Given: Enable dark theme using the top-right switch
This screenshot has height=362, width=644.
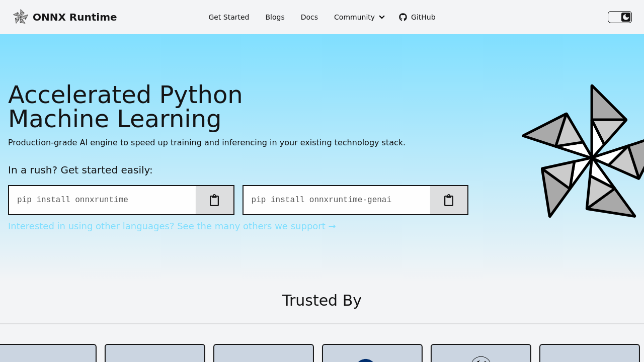Looking at the screenshot, I should [619, 17].
